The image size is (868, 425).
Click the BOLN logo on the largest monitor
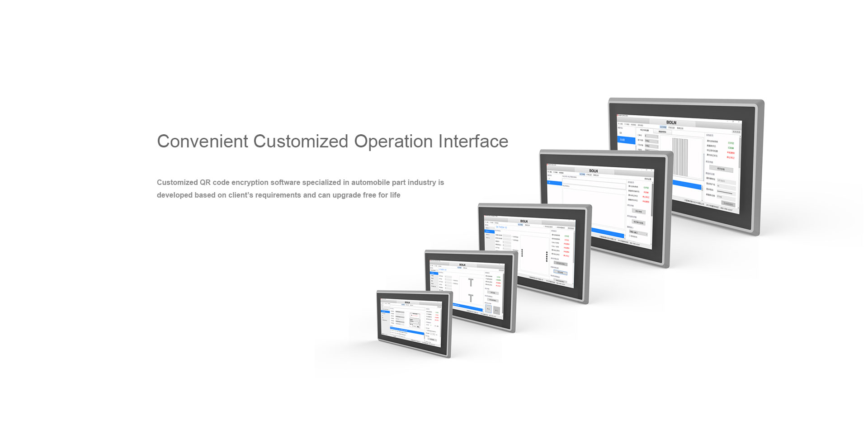(x=671, y=123)
